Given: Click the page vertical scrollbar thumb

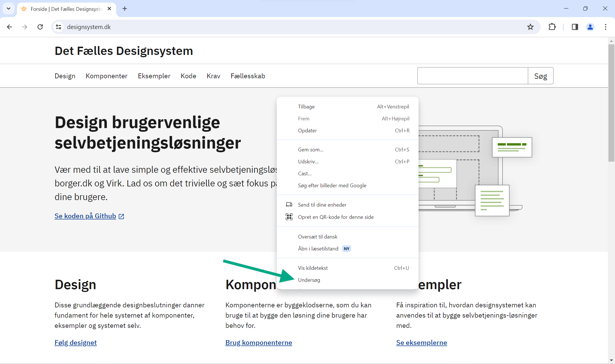Looking at the screenshot, I should (611, 102).
